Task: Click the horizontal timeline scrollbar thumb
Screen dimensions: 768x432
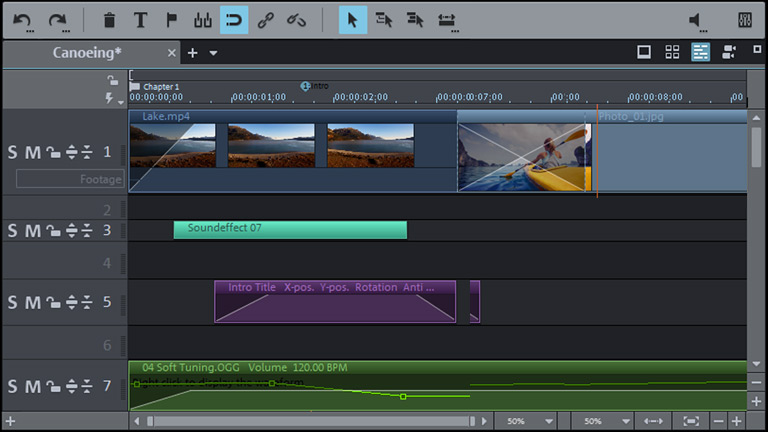Action: [x=311, y=421]
